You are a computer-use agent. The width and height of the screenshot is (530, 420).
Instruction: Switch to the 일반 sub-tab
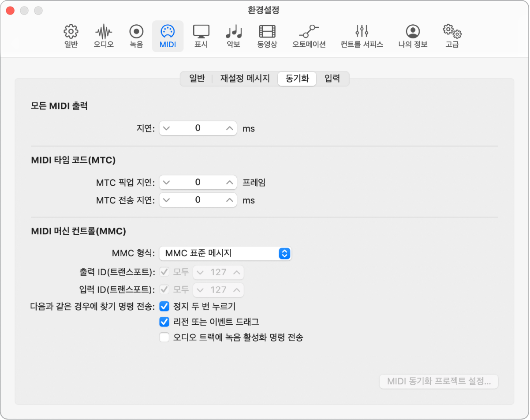coord(197,79)
